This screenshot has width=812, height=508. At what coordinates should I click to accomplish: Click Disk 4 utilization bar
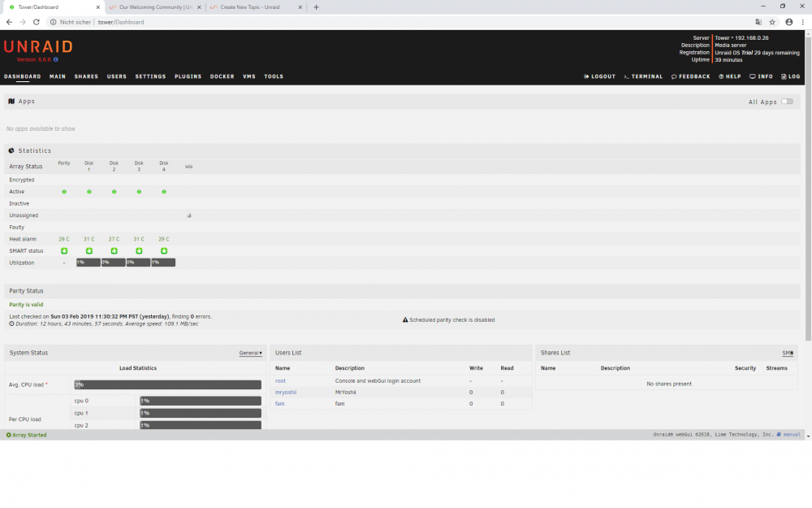click(x=163, y=263)
